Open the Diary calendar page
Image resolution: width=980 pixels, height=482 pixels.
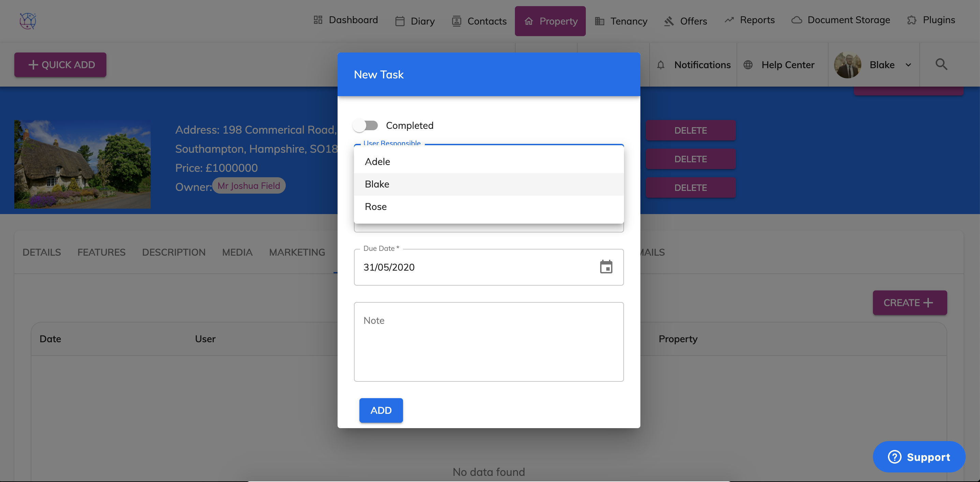click(x=415, y=21)
